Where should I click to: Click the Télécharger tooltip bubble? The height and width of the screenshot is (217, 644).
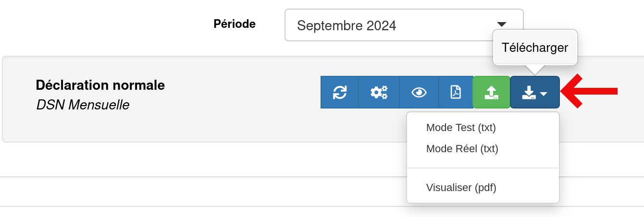point(535,48)
